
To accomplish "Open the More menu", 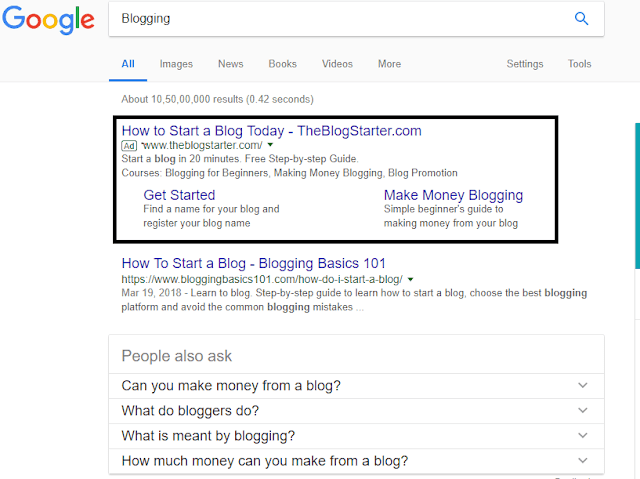I will tap(389, 64).
